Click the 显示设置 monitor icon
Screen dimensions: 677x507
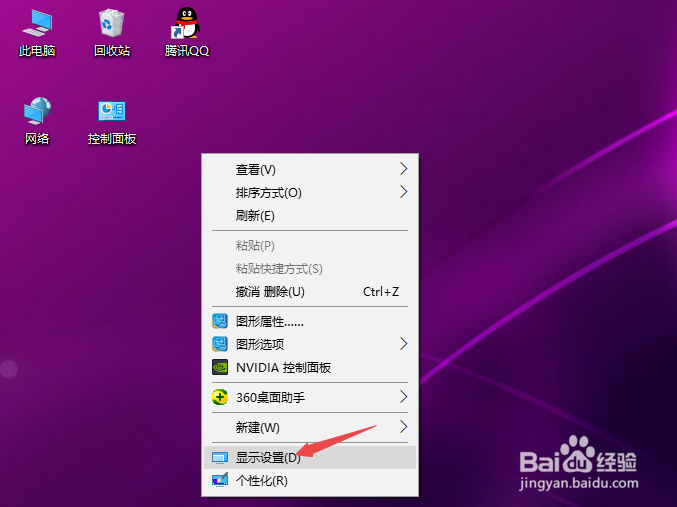click(220, 457)
